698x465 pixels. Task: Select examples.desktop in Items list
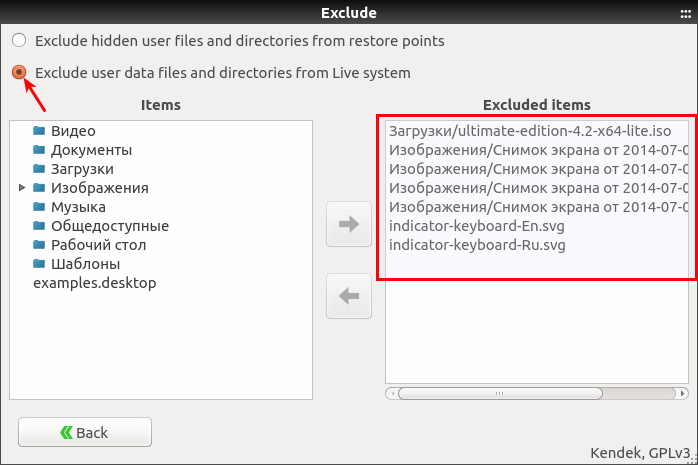94,283
